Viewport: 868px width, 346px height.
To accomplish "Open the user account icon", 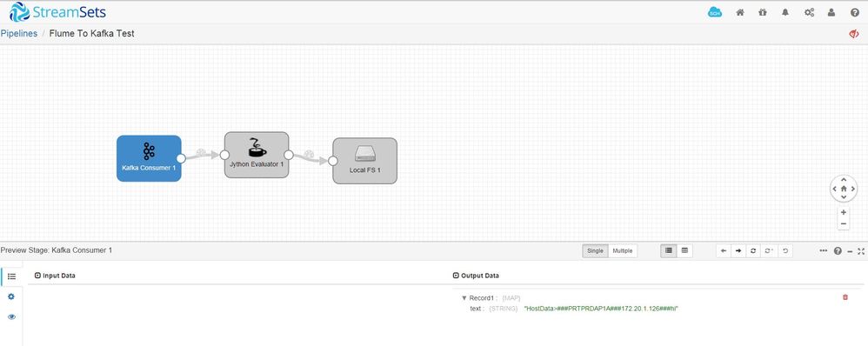I will (831, 12).
